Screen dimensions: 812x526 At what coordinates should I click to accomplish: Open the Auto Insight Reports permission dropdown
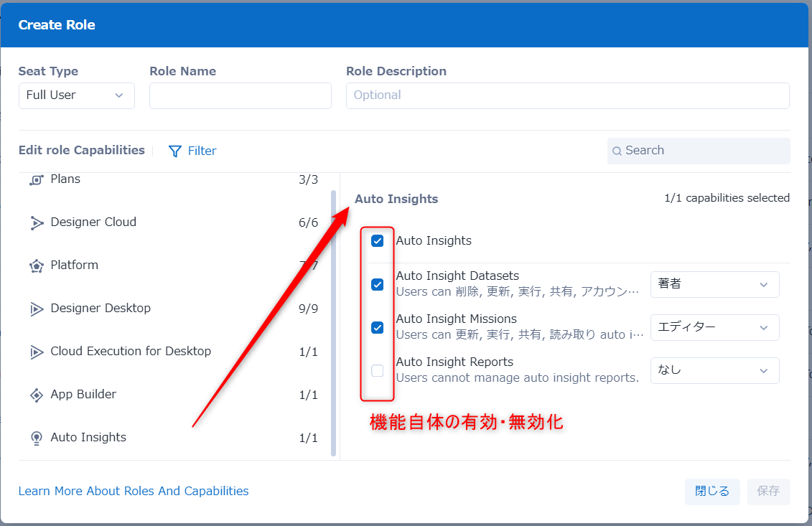[714, 371]
